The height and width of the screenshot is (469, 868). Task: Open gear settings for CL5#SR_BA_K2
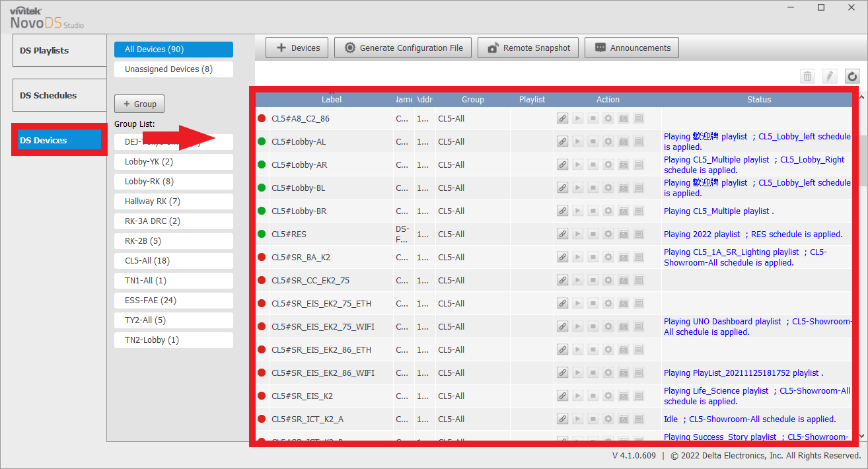pyautogui.click(x=608, y=257)
